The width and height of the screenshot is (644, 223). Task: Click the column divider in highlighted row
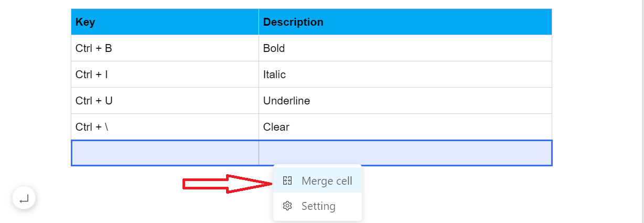[259, 153]
